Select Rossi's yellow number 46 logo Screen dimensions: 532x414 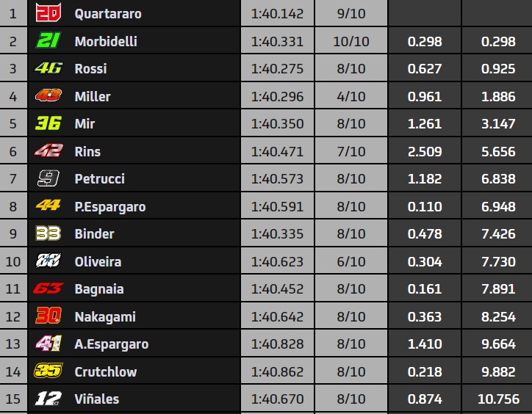click(x=48, y=68)
